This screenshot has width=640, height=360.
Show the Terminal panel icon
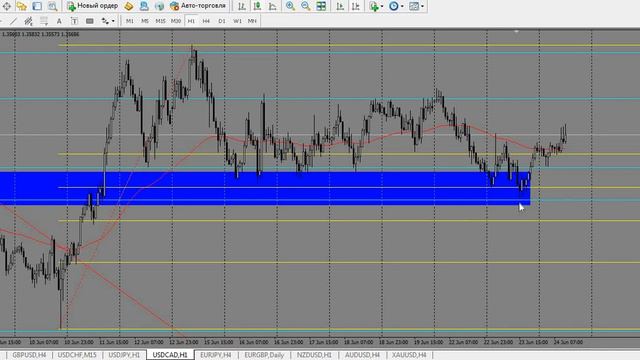37,6
